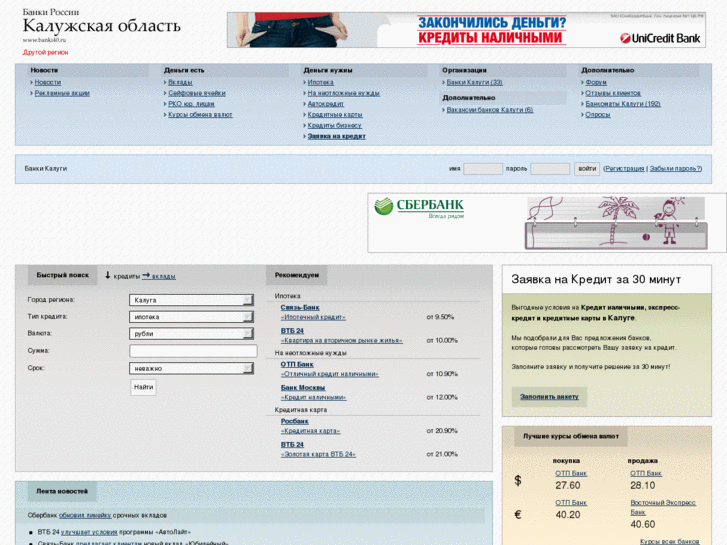
Task: Open the «Кредит наличными» offer link
Action: coord(313,397)
